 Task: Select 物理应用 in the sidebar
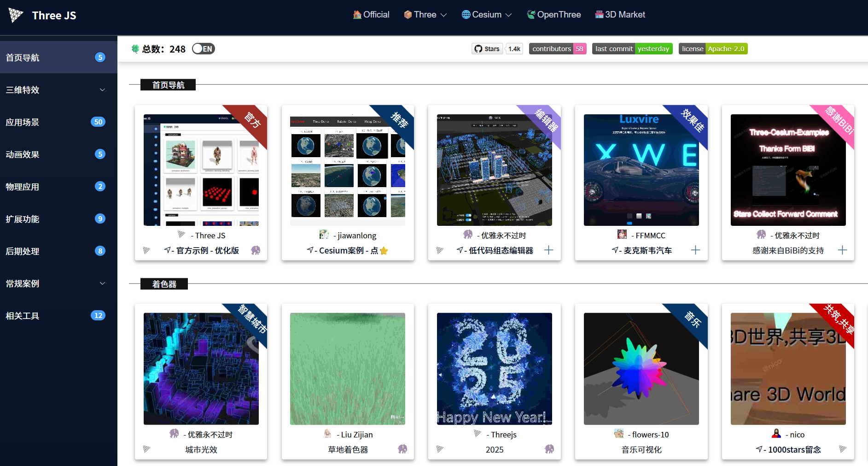click(58, 187)
